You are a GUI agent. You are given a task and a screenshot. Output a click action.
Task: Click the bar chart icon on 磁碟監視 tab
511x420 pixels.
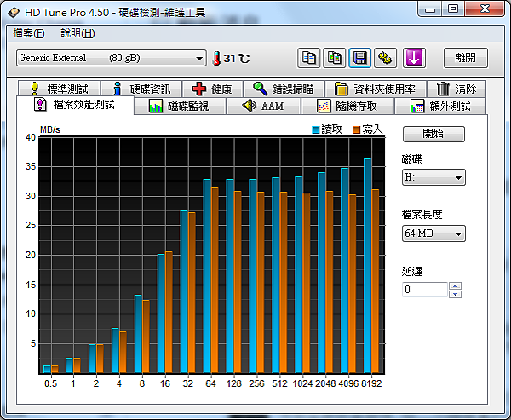[x=156, y=106]
